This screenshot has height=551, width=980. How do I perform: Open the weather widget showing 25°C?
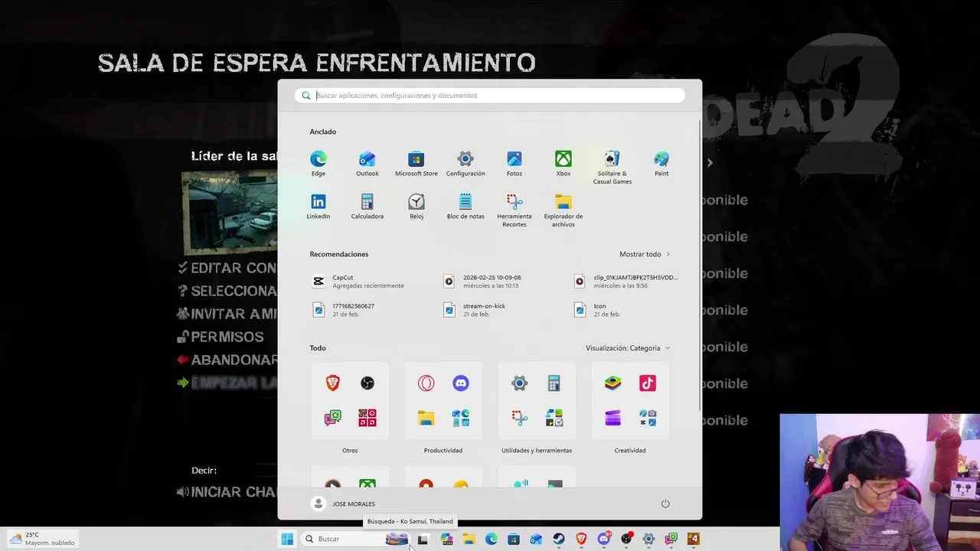coord(42,539)
